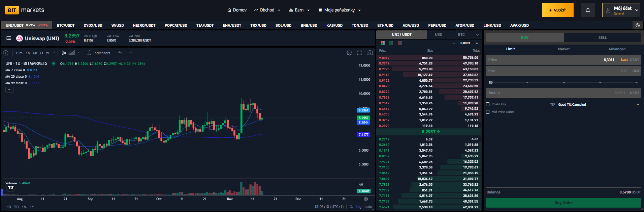Viewport: 644px width, 212px height.
Task: Open chart settings gear
Action: pos(349,53)
